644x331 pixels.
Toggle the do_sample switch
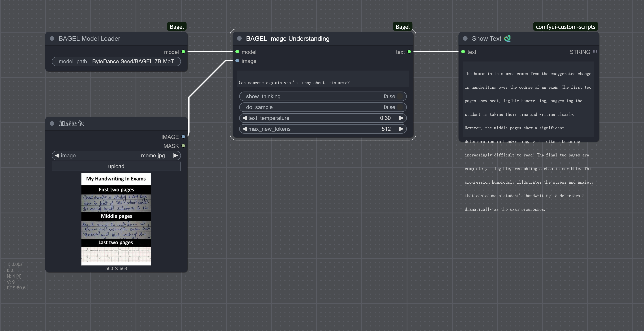(x=400, y=107)
